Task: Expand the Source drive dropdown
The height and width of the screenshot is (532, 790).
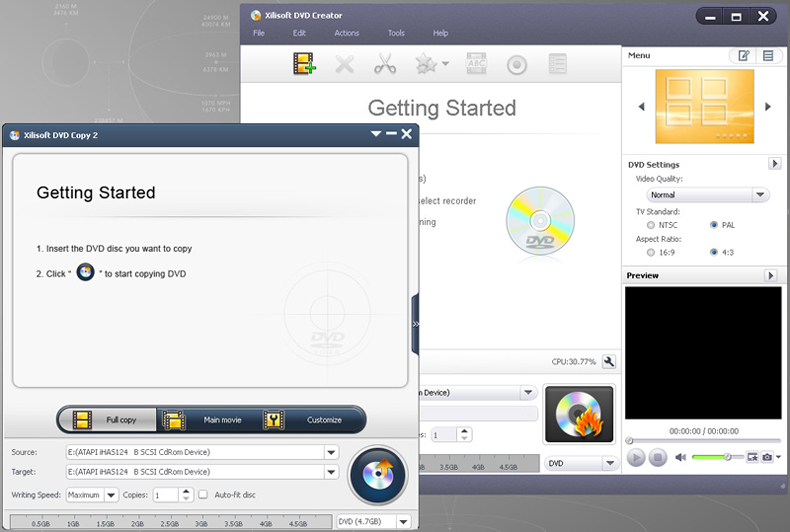Action: coord(331,452)
